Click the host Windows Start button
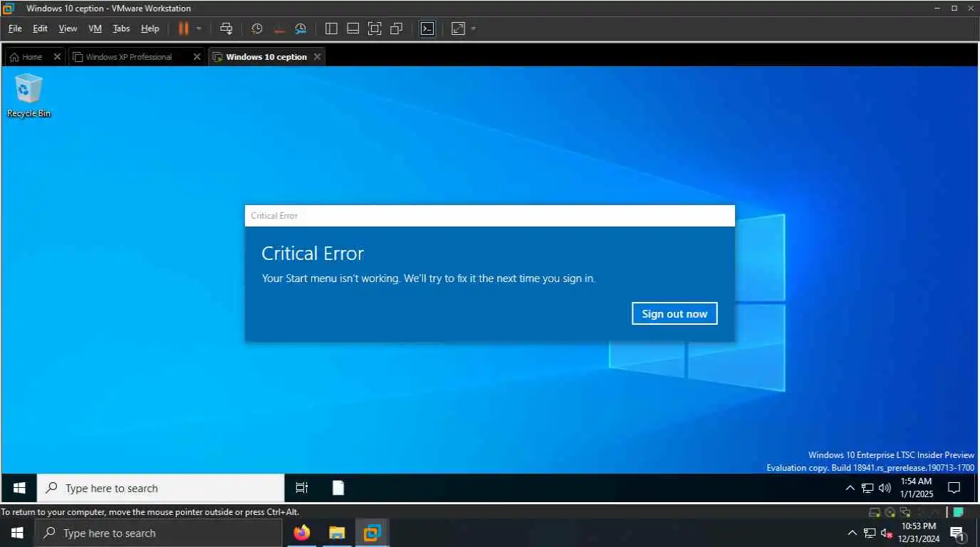The image size is (980, 547). (x=16, y=533)
